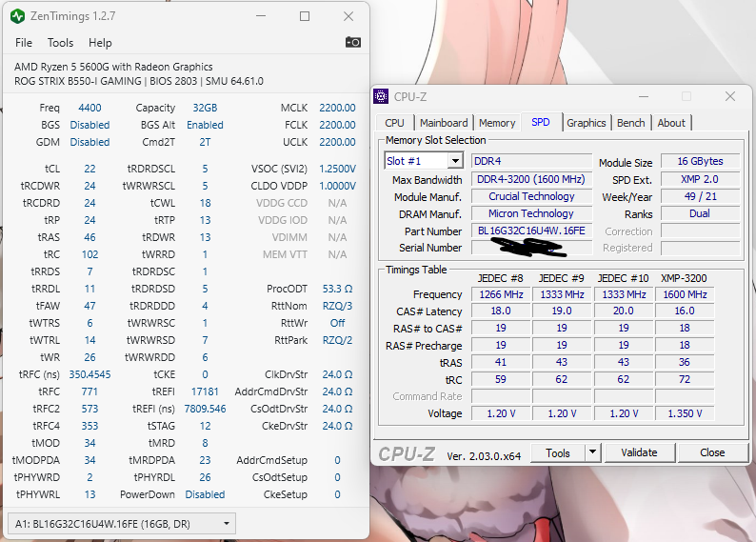Open the Tools button dropdown arrow in CPU-Z
Image resolution: width=756 pixels, height=542 pixels.
tap(592, 452)
